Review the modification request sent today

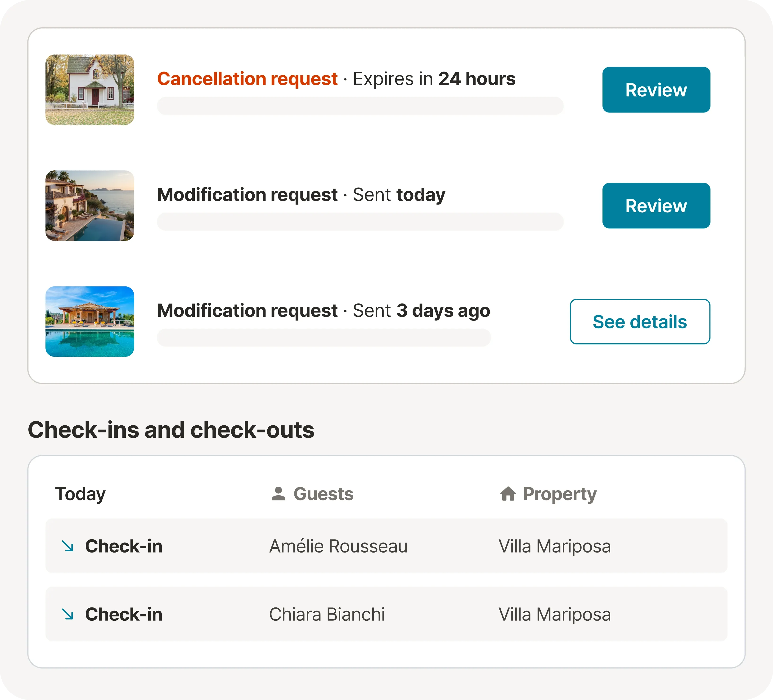[656, 205]
